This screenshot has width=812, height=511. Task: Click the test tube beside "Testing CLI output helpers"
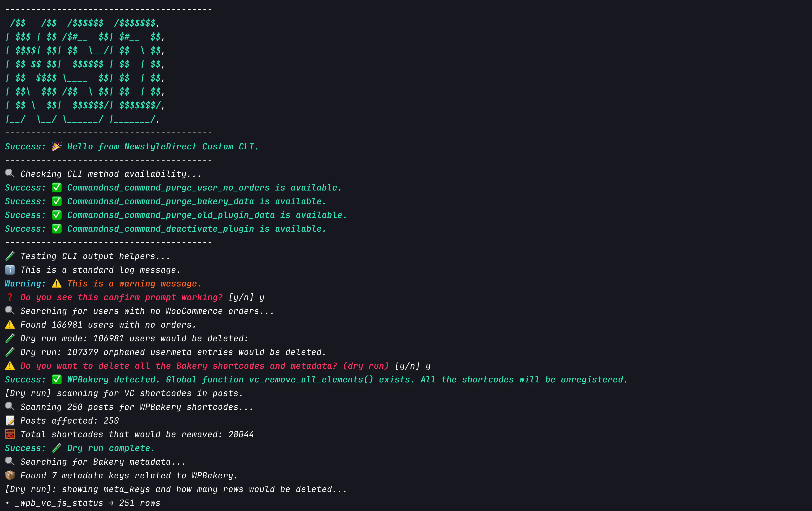pyautogui.click(x=10, y=256)
